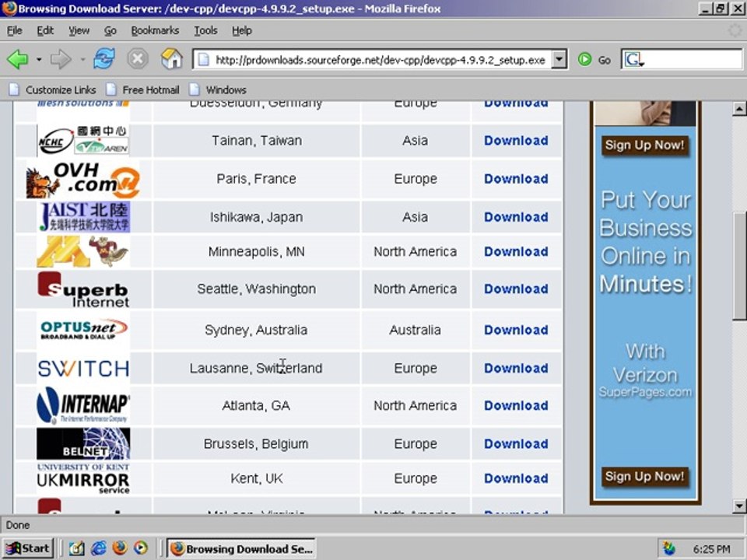Image resolution: width=747 pixels, height=560 pixels.
Task: Open the Bookmarks menu
Action: click(x=155, y=30)
